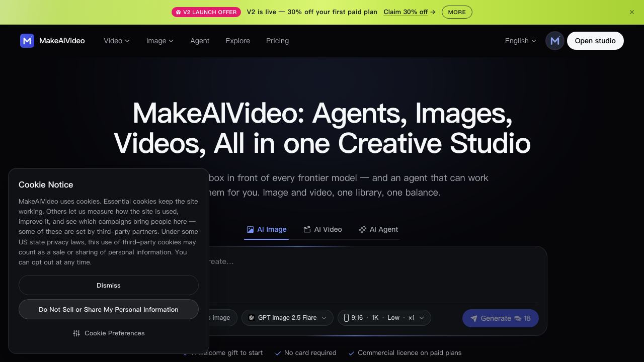
Task: Click the Generate button
Action: point(501,318)
